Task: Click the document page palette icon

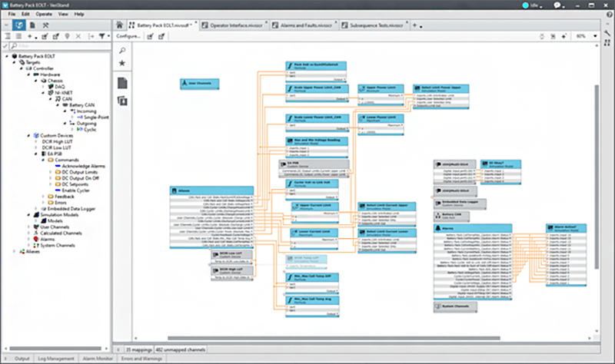Action: click(122, 83)
